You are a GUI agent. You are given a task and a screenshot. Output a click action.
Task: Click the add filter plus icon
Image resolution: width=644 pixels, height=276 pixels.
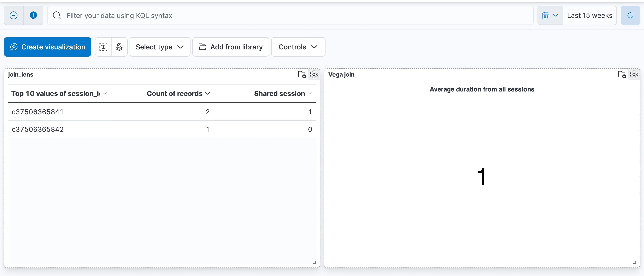[x=33, y=16]
